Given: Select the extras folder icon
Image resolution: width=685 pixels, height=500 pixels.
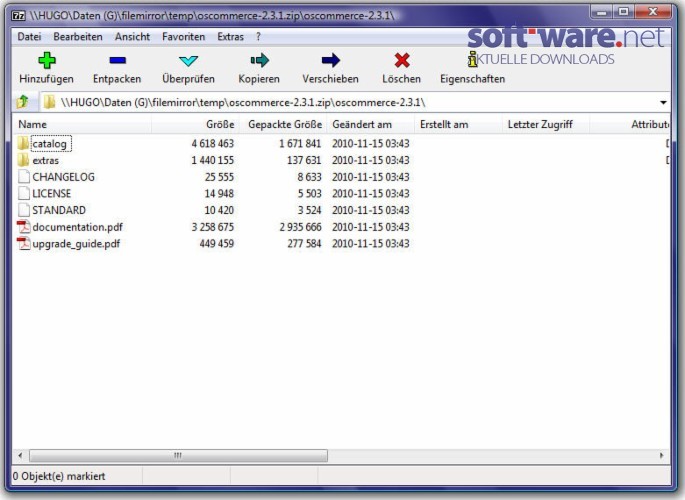Looking at the screenshot, I should [x=24, y=160].
